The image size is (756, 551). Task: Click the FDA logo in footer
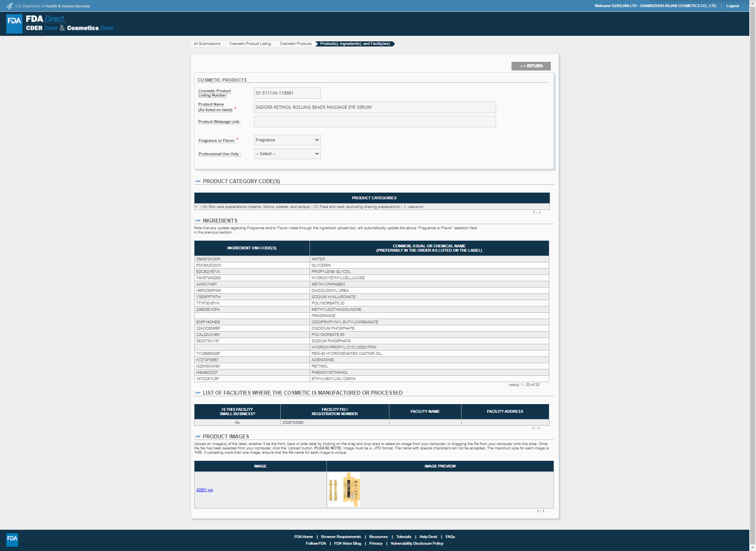click(12, 539)
